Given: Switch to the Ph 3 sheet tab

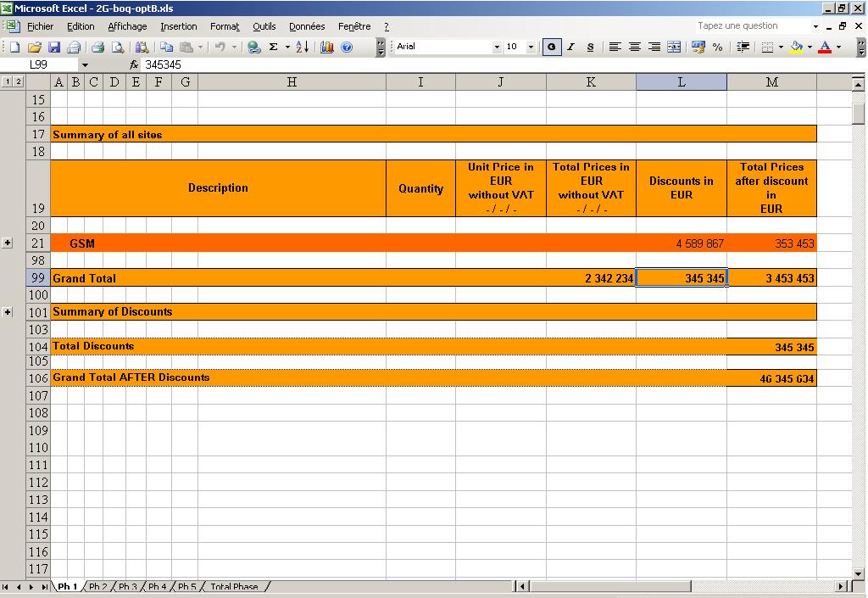Looking at the screenshot, I should pyautogui.click(x=127, y=586).
